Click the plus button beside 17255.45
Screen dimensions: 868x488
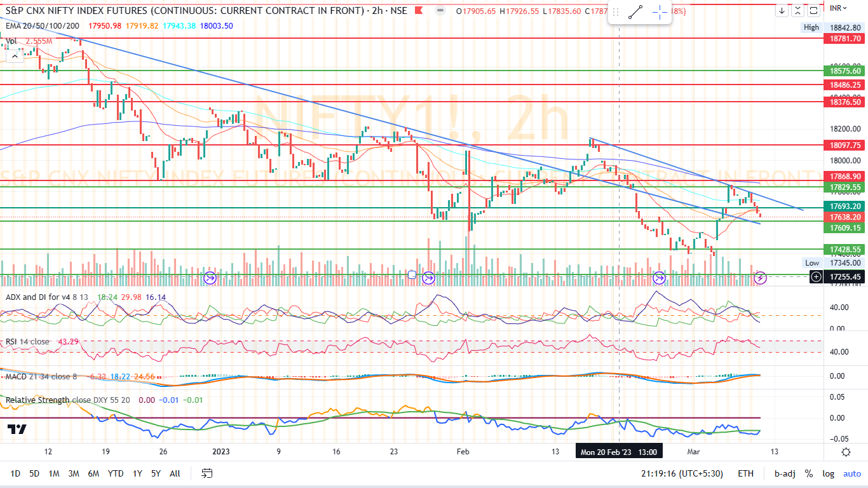(816, 276)
